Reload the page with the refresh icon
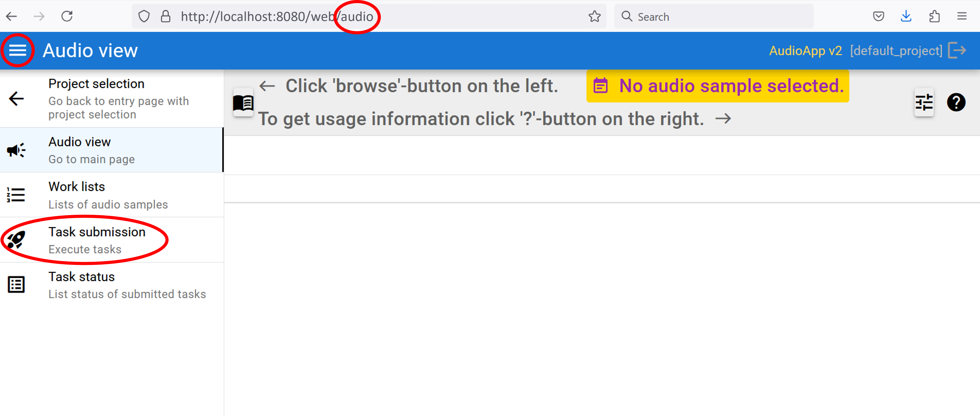 click(67, 16)
